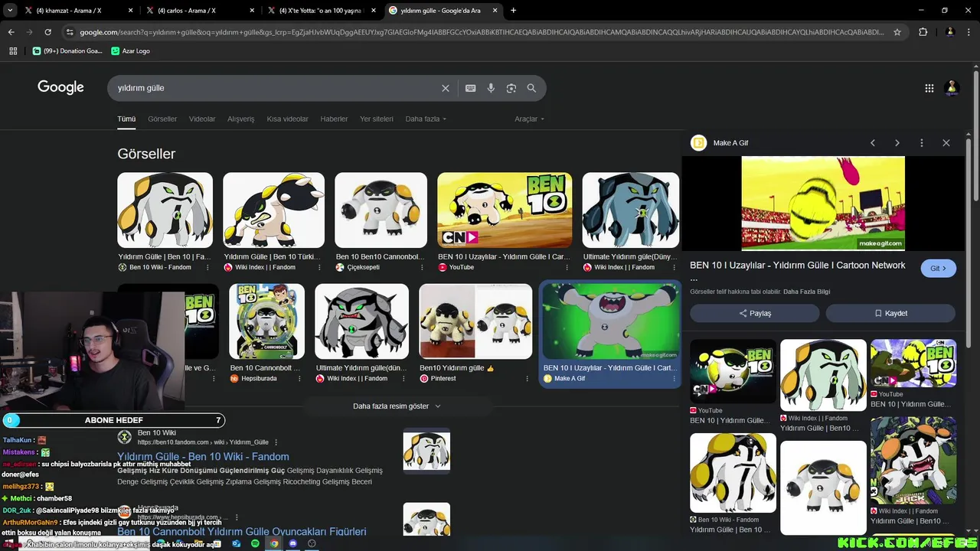Click the Google search input field
This screenshot has width=980, height=551.
pyautogui.click(x=276, y=88)
